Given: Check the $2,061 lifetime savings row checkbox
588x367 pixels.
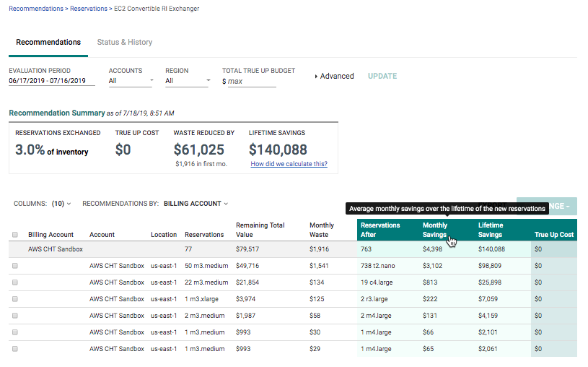Looking at the screenshot, I should [15, 349].
